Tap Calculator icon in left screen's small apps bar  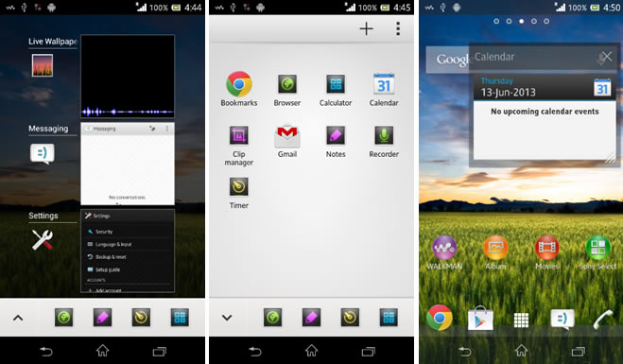tap(180, 318)
